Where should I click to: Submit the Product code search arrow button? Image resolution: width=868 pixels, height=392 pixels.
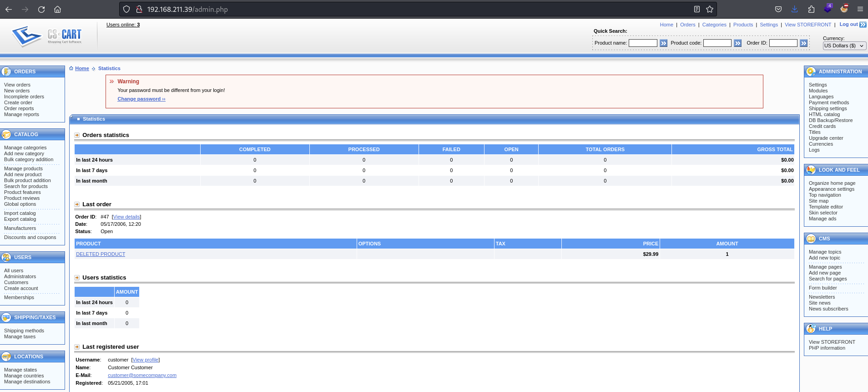(x=737, y=43)
